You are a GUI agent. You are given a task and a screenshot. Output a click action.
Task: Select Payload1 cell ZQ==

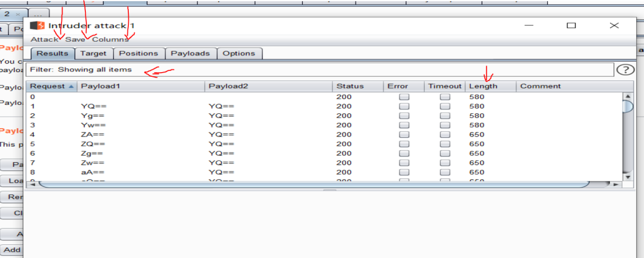[x=93, y=144]
